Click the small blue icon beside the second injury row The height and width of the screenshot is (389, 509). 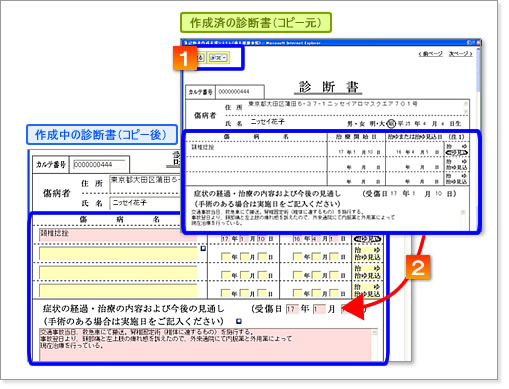[x=203, y=249]
